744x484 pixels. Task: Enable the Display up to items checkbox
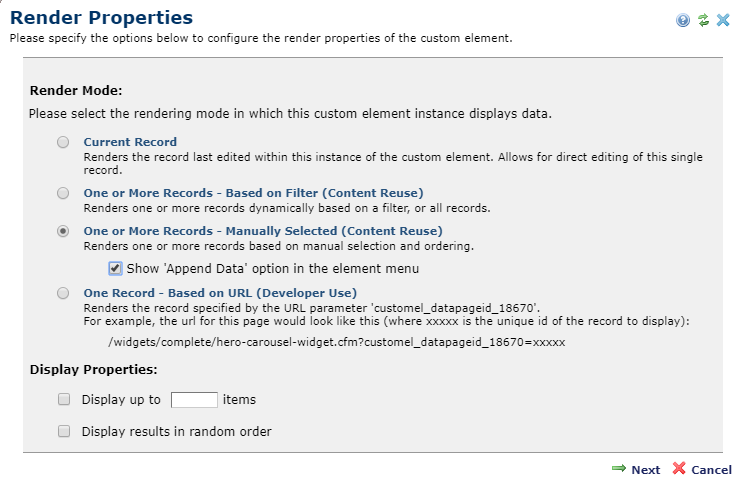(x=64, y=400)
